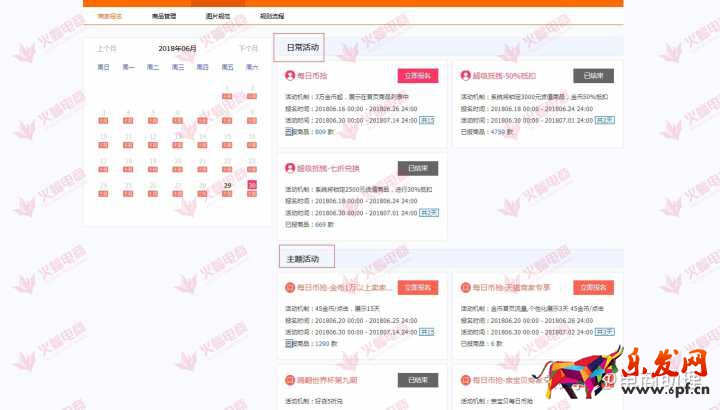The width and height of the screenshot is (720, 410).
Task: Click the 每日币抢 activity avatar icon
Action: point(290,75)
